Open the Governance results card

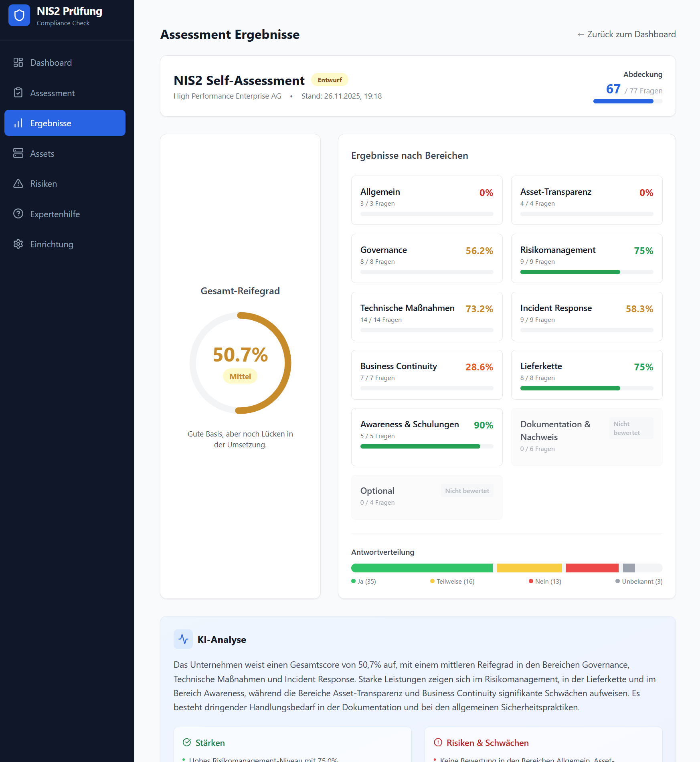point(427,259)
